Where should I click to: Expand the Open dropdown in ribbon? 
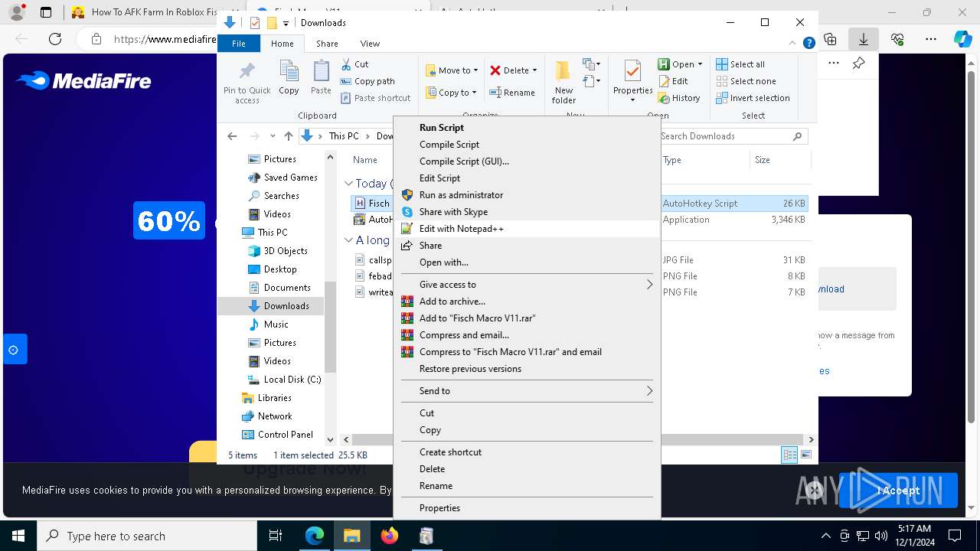700,64
